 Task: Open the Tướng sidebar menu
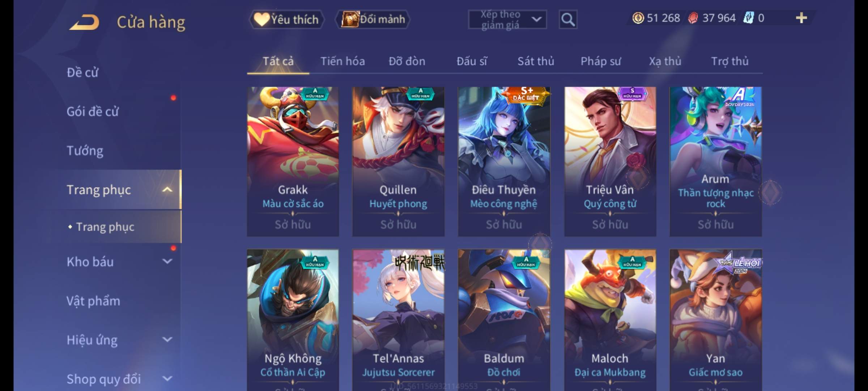[85, 151]
